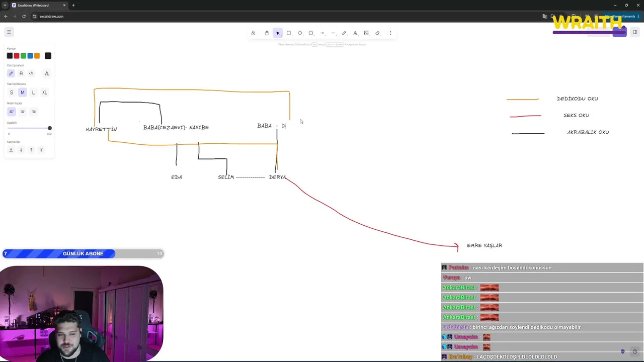
Task: Select the DEDİKODU OKU legend label
Action: pyautogui.click(x=578, y=99)
